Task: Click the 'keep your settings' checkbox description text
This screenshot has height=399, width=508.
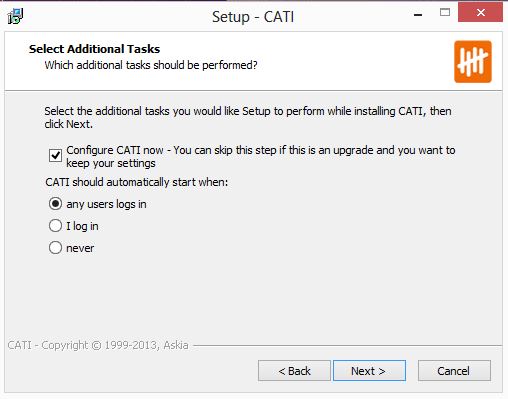Action: [x=111, y=163]
